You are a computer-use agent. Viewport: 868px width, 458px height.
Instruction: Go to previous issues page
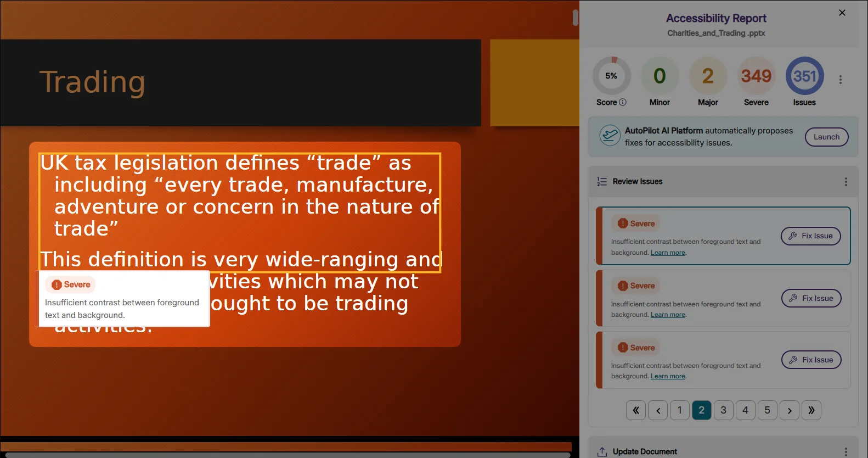click(658, 410)
